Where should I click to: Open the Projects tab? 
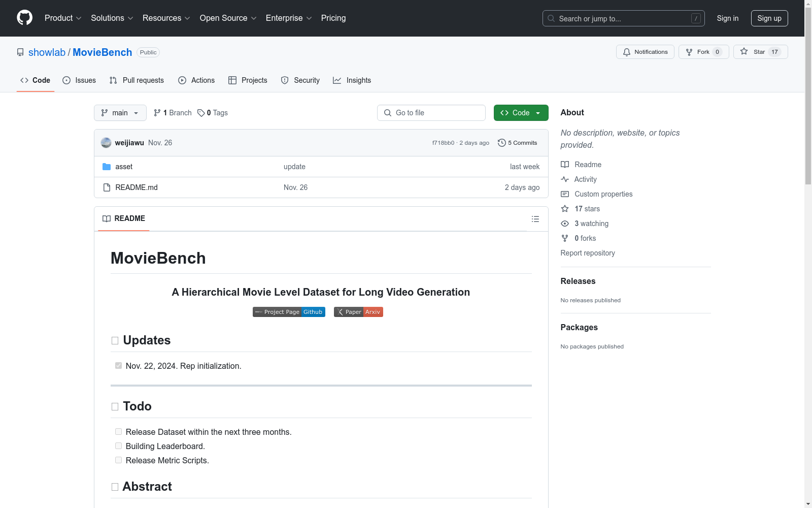click(x=248, y=80)
